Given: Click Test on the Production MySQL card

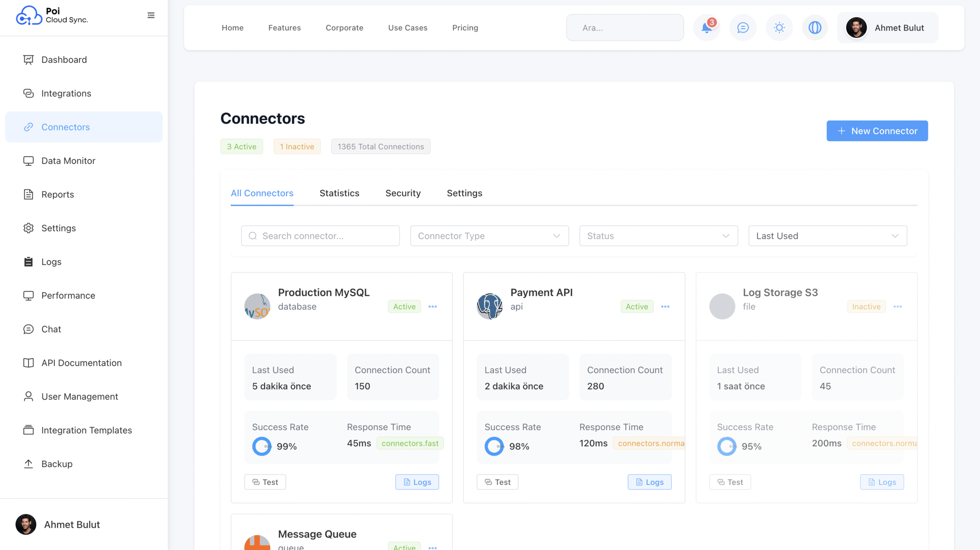Looking at the screenshot, I should [x=265, y=482].
